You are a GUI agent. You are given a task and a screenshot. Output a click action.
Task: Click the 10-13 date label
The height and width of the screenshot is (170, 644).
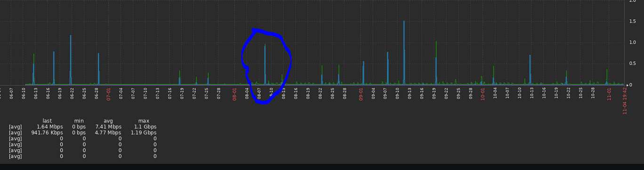[x=532, y=93]
